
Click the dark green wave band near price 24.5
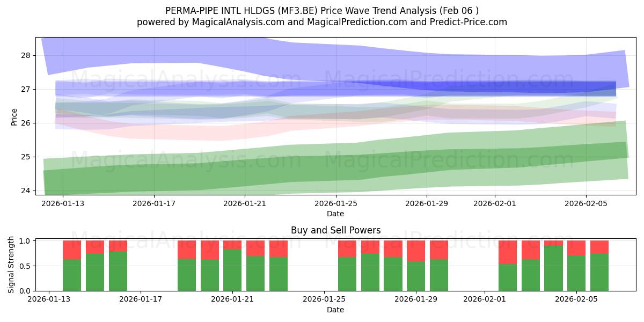(x=335, y=167)
